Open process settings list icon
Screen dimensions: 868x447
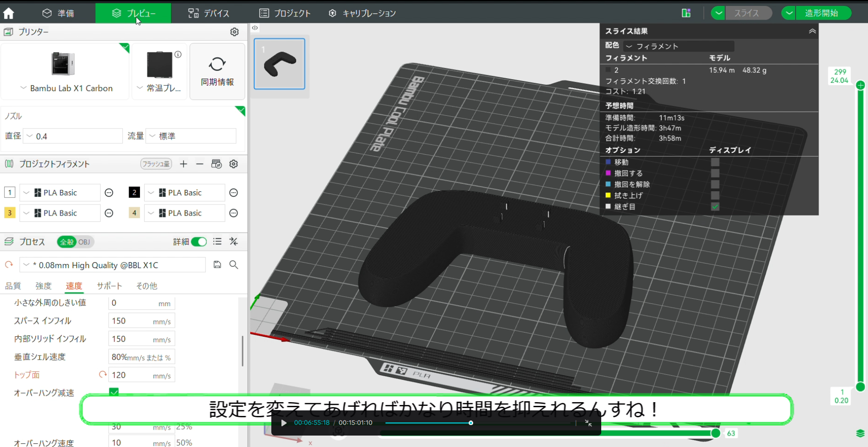click(x=217, y=242)
